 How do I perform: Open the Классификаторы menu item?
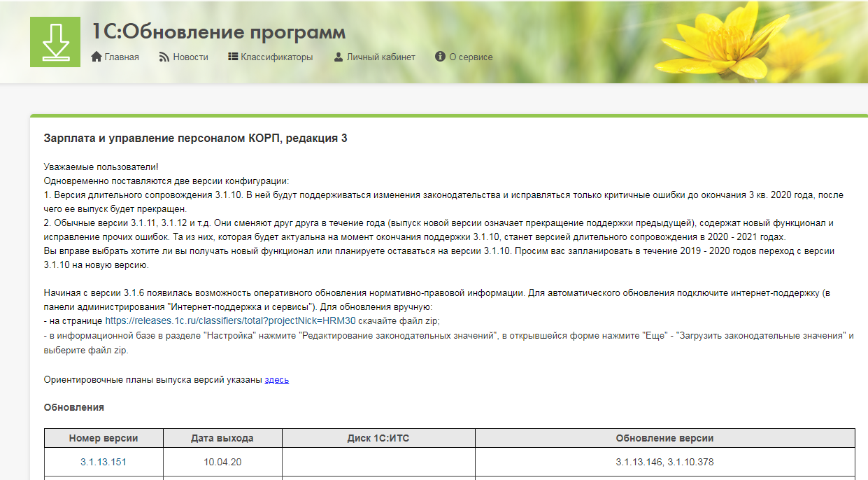[x=277, y=57]
